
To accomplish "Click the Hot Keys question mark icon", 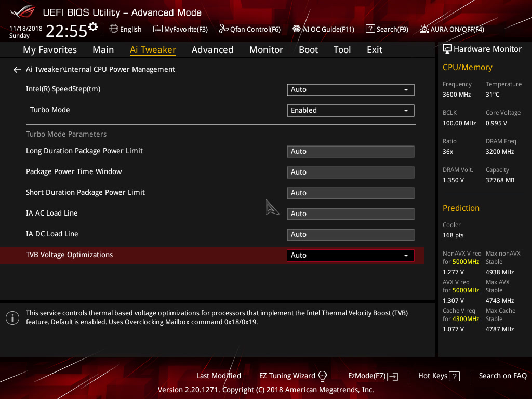I will click(x=454, y=376).
